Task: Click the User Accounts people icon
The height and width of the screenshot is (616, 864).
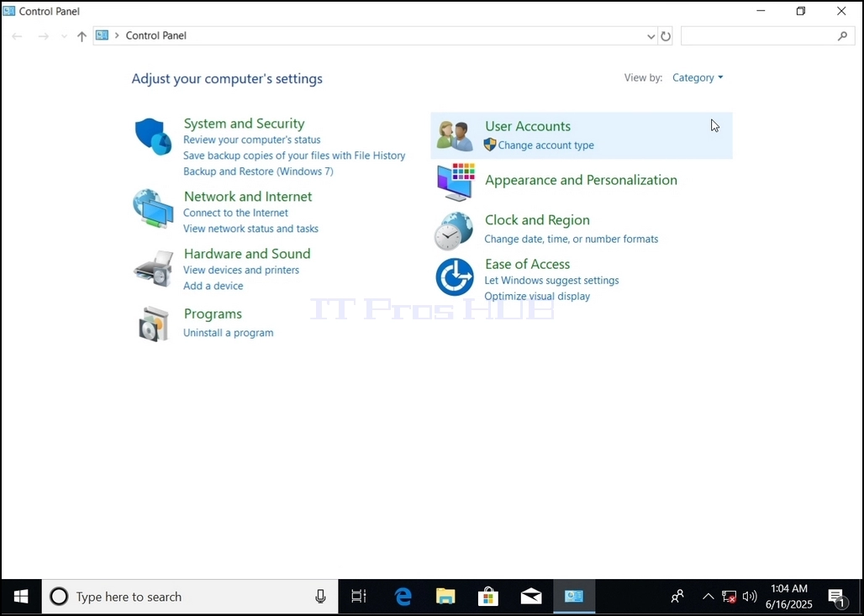Action: [x=455, y=135]
